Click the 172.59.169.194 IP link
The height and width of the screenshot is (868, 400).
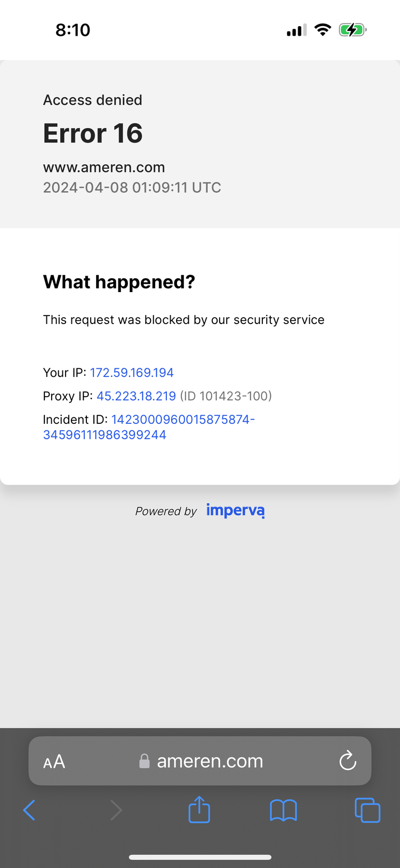pos(132,373)
